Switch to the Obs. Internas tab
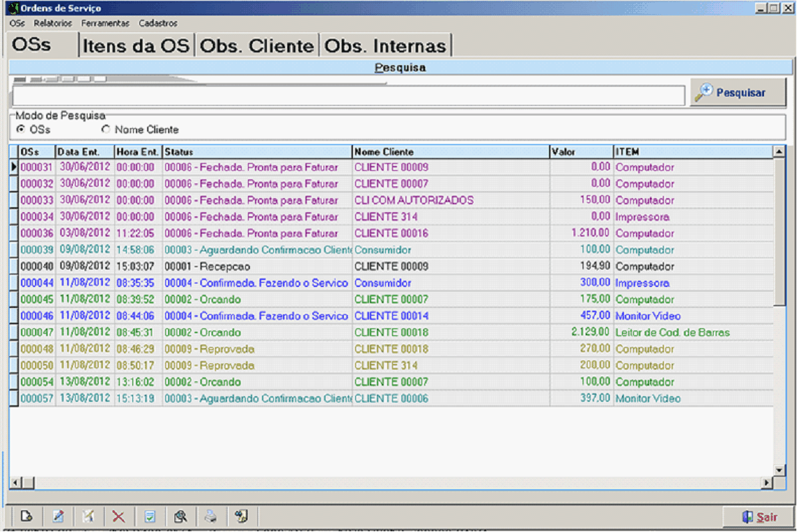 pyautogui.click(x=385, y=46)
